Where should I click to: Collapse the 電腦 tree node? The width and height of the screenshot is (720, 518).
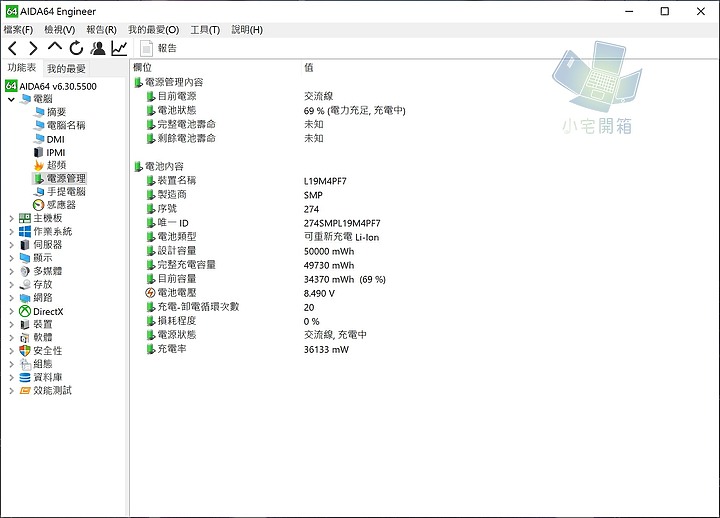tap(11, 99)
